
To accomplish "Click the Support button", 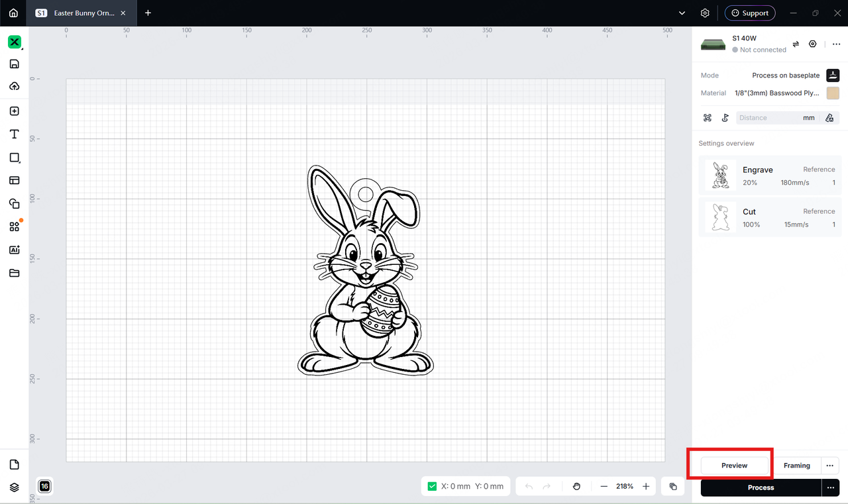I will (x=750, y=13).
